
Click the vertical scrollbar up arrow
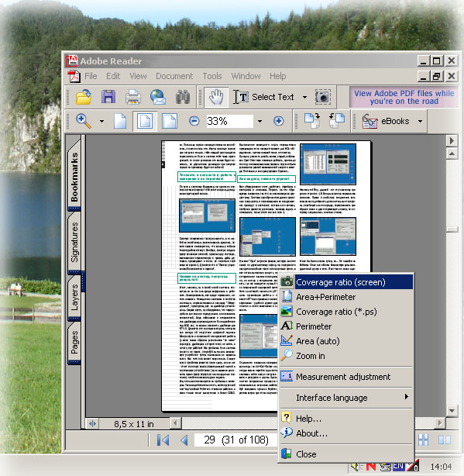click(452, 154)
